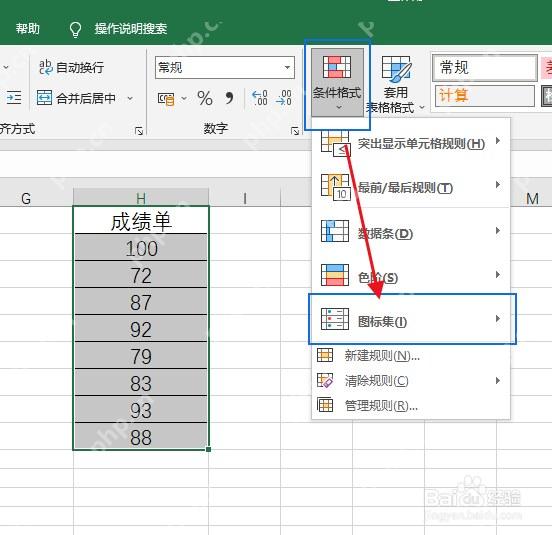
Task: Open the Conditional Formatting (条件格式) button
Action: tap(337, 83)
